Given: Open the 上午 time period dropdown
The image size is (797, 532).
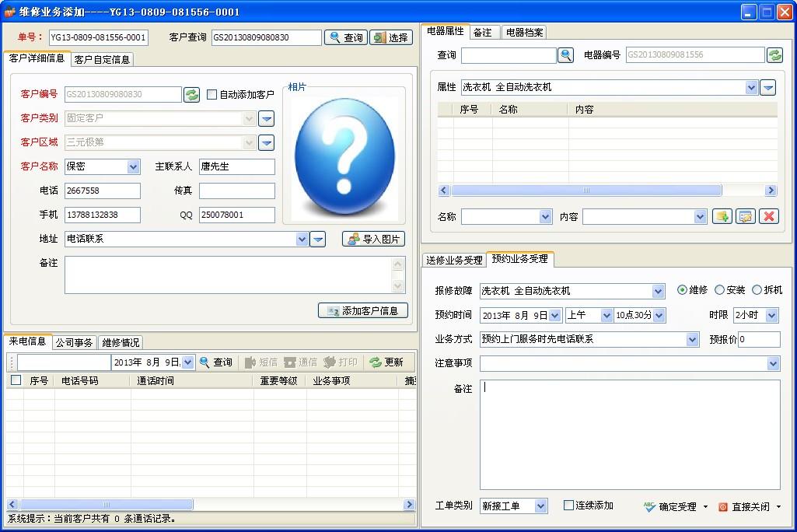Looking at the screenshot, I should (x=606, y=316).
